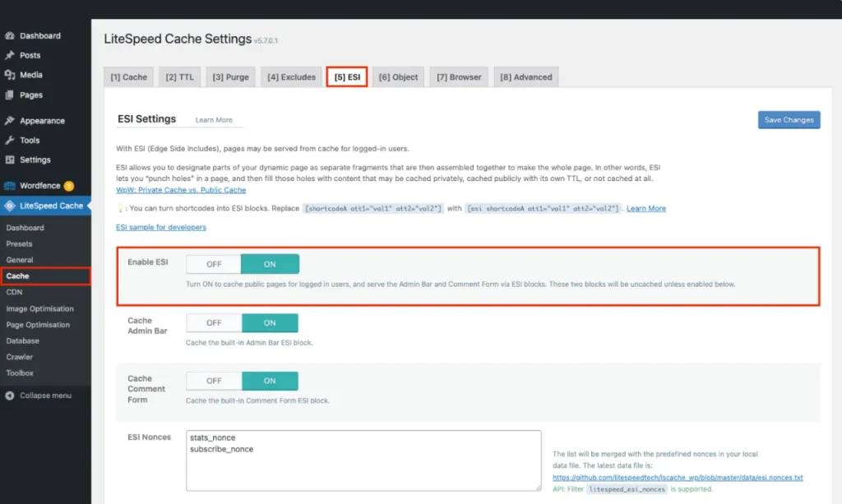The image size is (842, 504).
Task: Open the [8] Advanced settings tab
Action: click(x=525, y=76)
